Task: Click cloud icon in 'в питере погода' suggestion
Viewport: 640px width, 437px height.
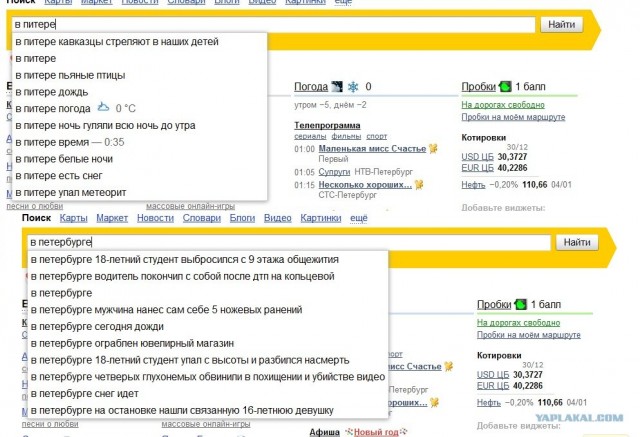Action: (103, 107)
